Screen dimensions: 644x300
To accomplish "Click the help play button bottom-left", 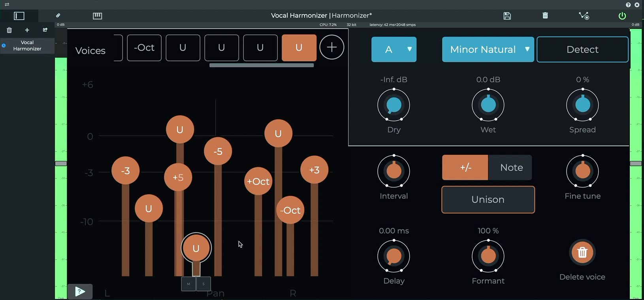I will pos(80,291).
